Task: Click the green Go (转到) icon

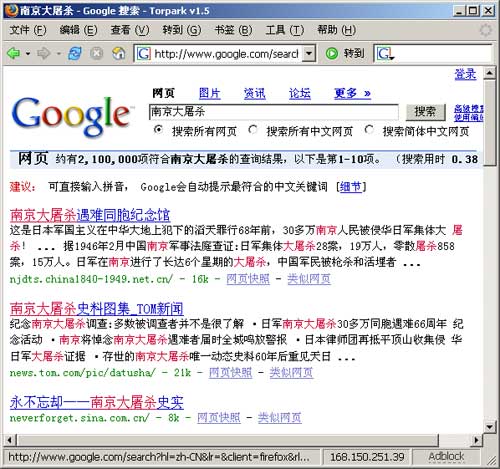Action: 332,53
